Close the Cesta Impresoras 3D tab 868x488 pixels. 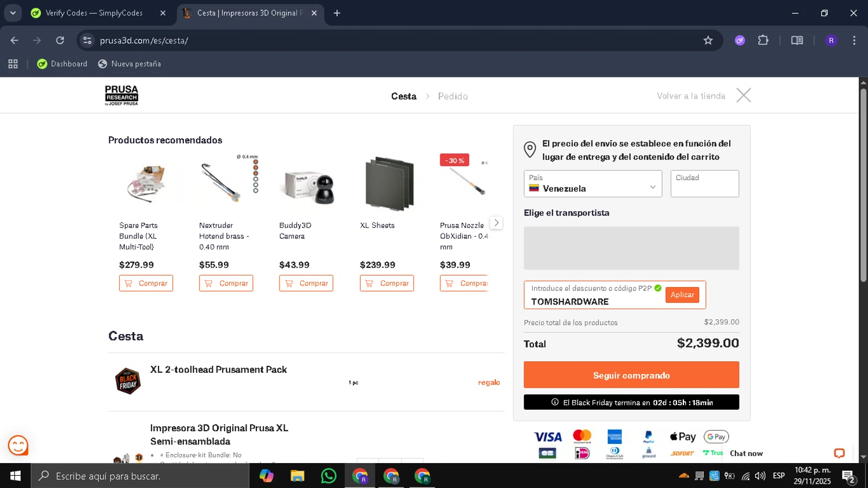click(314, 13)
